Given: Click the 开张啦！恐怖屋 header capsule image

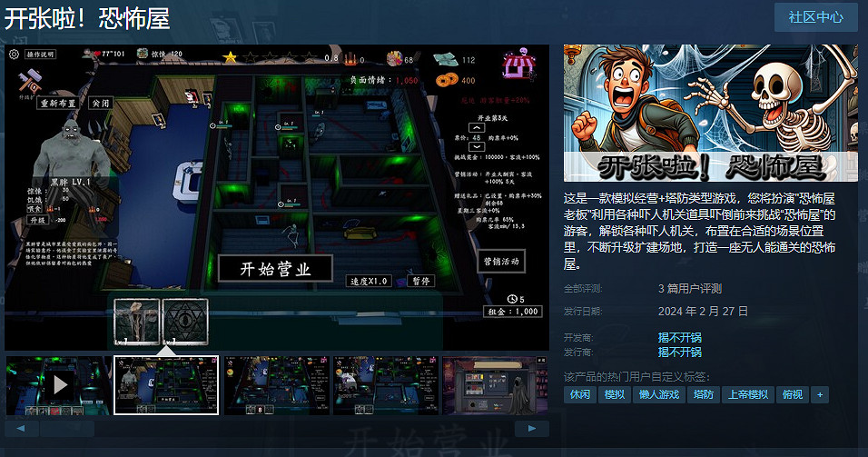Looking at the screenshot, I should pyautogui.click(x=710, y=113).
